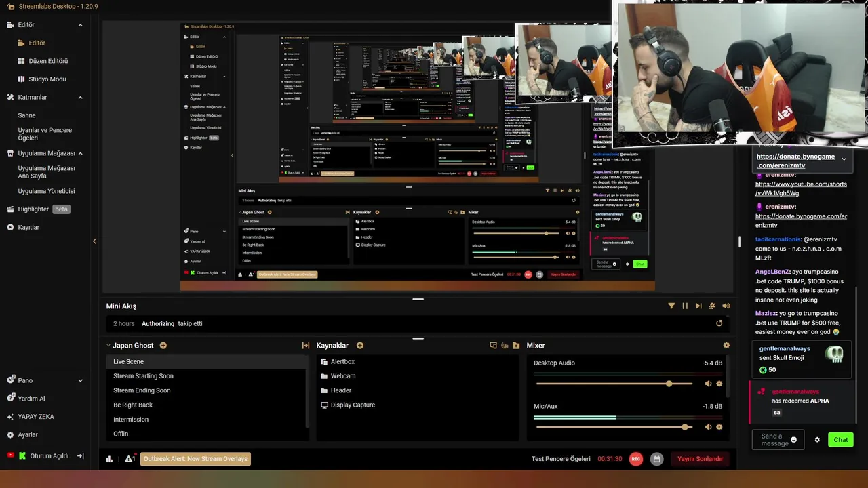Open Uyarılar ve Pencere Öğeleri
868x488 pixels.
[45, 134]
